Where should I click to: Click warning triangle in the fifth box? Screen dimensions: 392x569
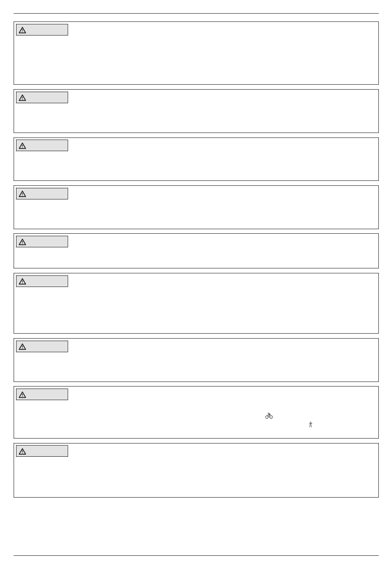tap(22, 242)
